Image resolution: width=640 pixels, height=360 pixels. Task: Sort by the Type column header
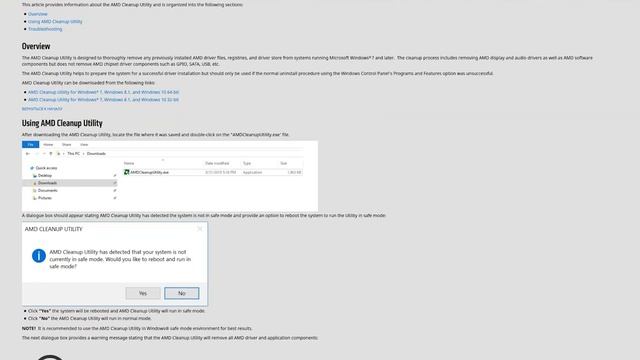[x=247, y=163]
